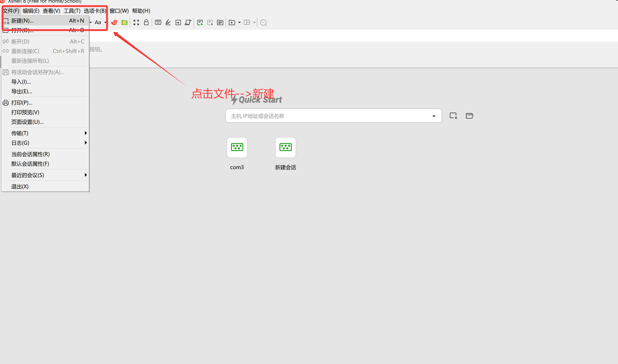
Task: Click the host or IP address input field
Action: [x=326, y=116]
